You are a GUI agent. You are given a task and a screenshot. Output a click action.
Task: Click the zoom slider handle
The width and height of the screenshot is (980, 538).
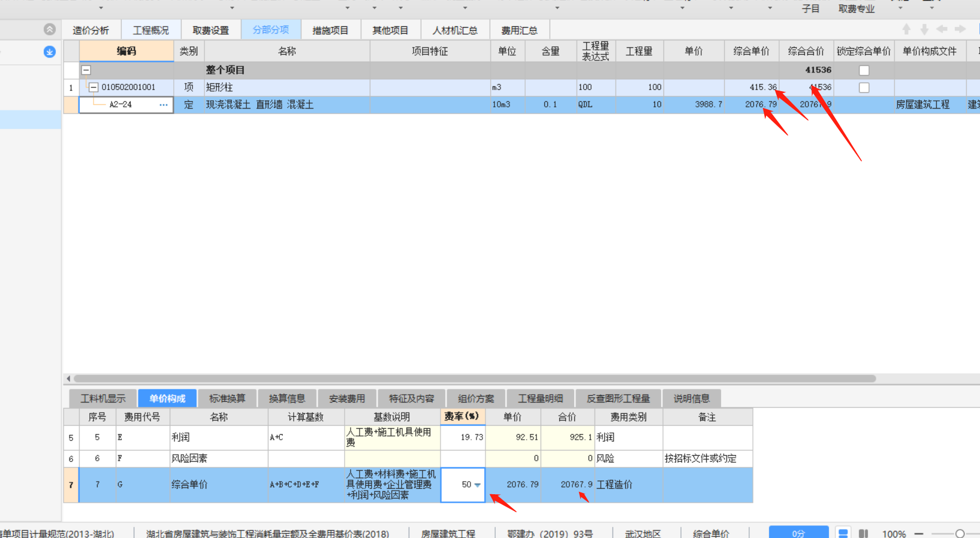tap(960, 533)
